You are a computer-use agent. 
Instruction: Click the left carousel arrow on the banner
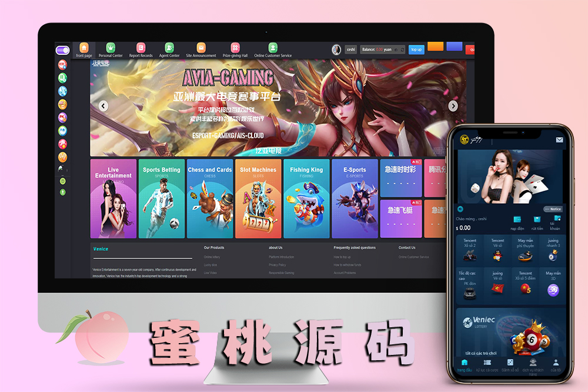[x=103, y=106]
